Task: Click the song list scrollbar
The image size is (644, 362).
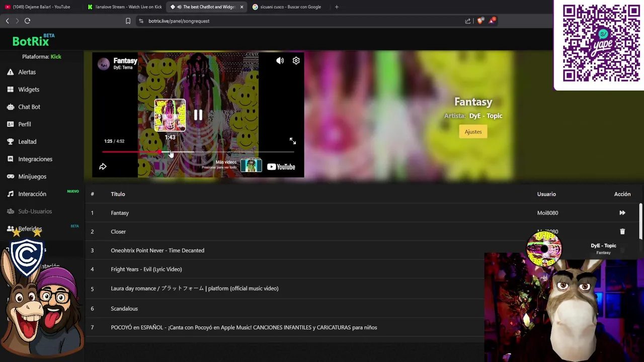Action: [x=640, y=221]
